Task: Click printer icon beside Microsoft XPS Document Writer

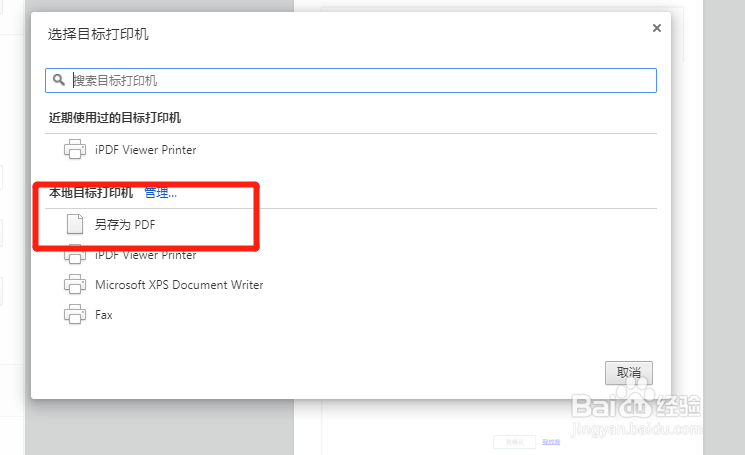Action: pos(75,284)
